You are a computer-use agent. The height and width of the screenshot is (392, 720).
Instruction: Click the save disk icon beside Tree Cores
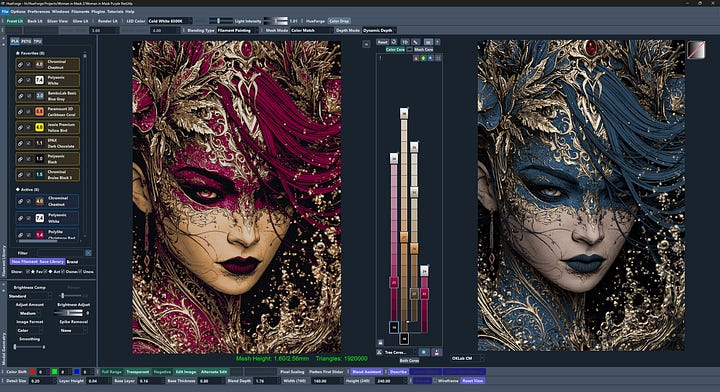[x=436, y=352]
